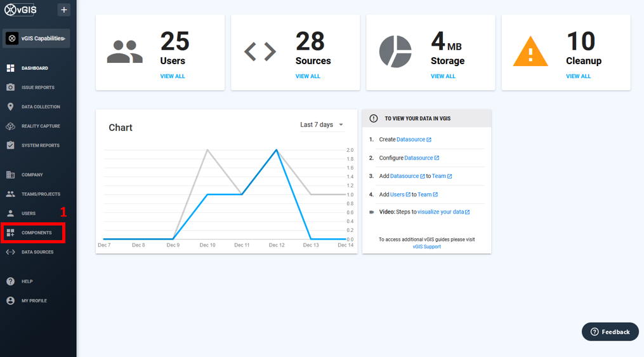644x357 pixels.
Task: Navigate to Teams/Projects
Action: coord(41,194)
